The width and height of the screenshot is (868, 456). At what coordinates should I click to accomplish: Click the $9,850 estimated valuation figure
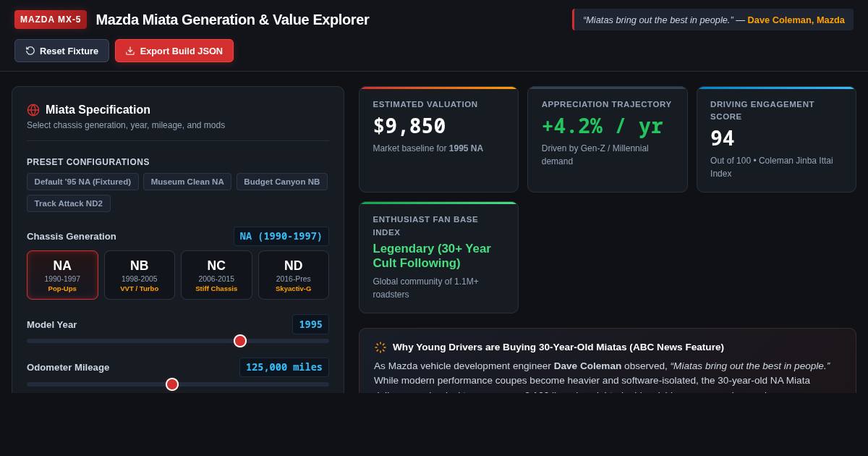(409, 126)
